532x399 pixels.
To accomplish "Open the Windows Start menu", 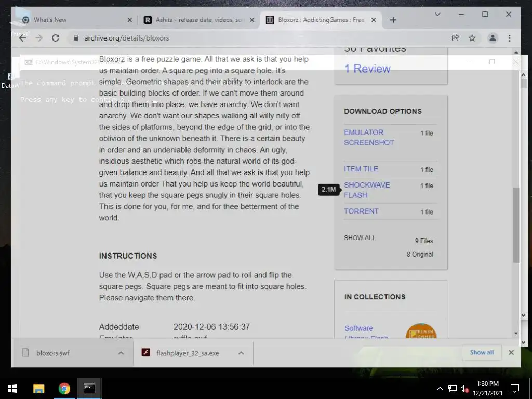I will coord(12,389).
